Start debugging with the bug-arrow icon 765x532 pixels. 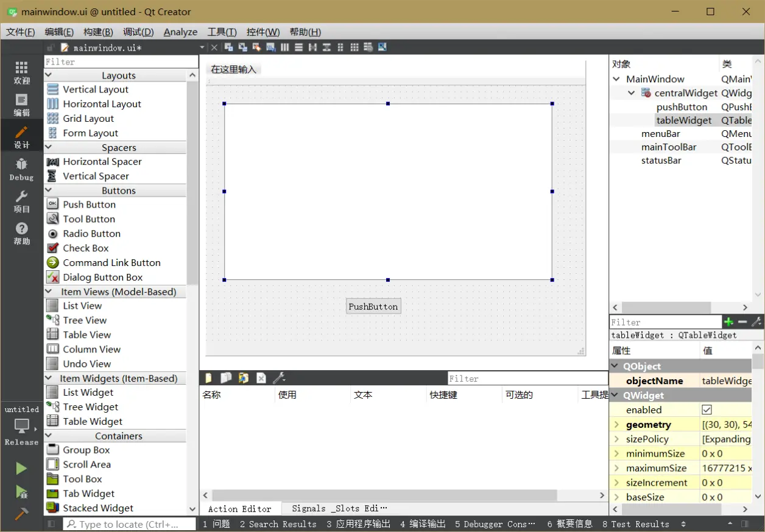[x=21, y=491]
